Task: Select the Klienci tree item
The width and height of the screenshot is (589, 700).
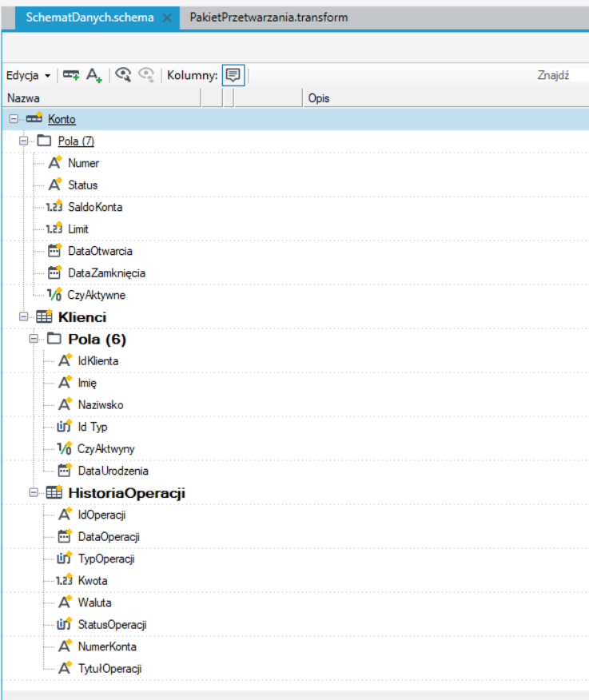Action: click(82, 317)
